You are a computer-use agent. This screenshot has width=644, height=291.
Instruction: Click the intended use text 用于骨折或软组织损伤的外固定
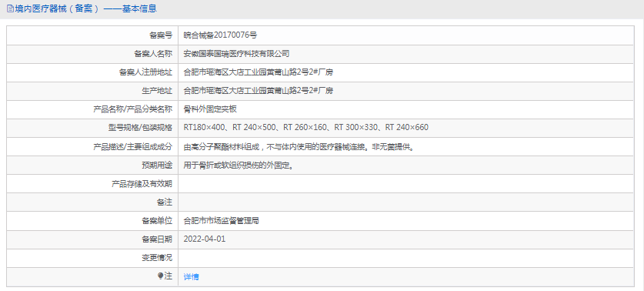[x=240, y=165]
